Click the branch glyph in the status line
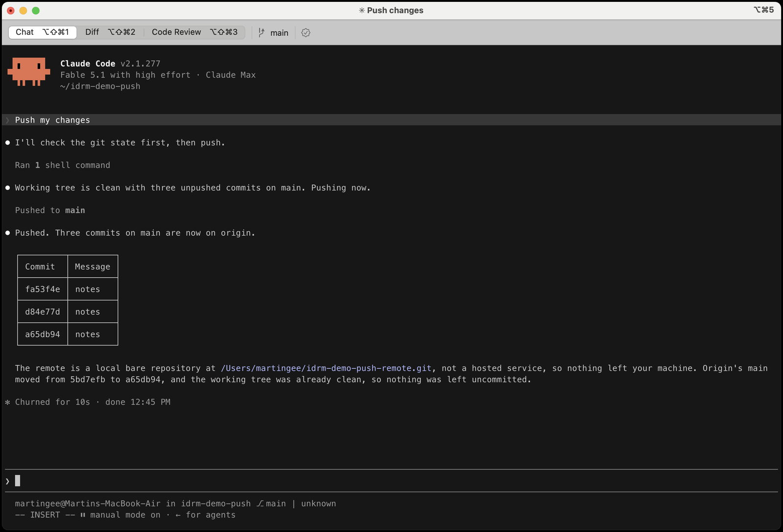The image size is (783, 532). coord(260,504)
